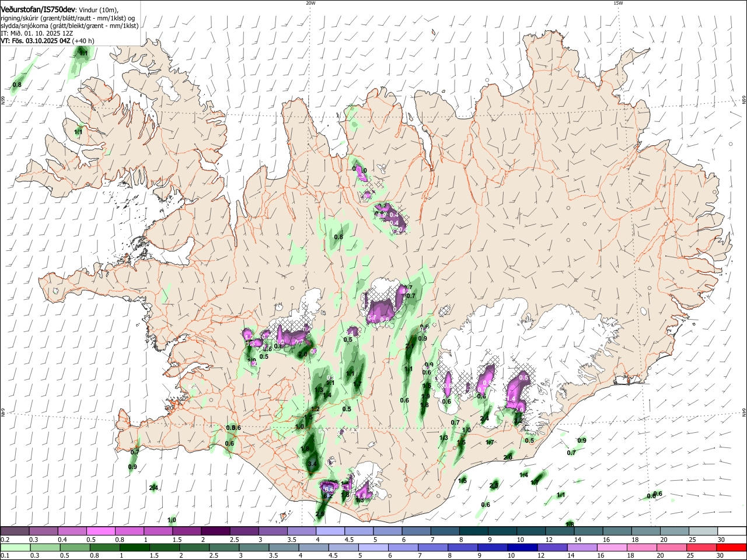Pick the upper-scale swatch between 0.2 and 0.3
This screenshot has height=560, width=747.
(x=15, y=531)
